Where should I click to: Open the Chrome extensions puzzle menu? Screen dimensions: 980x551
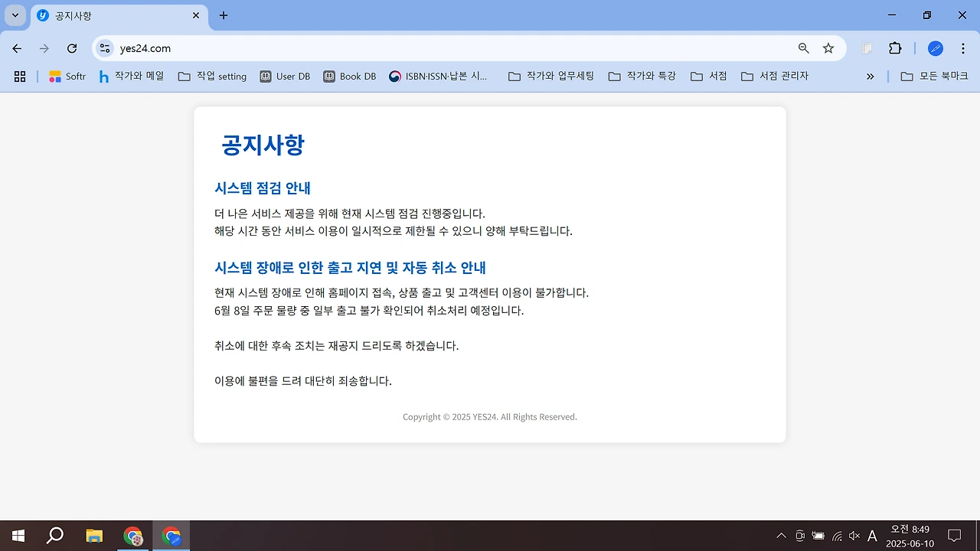click(x=895, y=48)
